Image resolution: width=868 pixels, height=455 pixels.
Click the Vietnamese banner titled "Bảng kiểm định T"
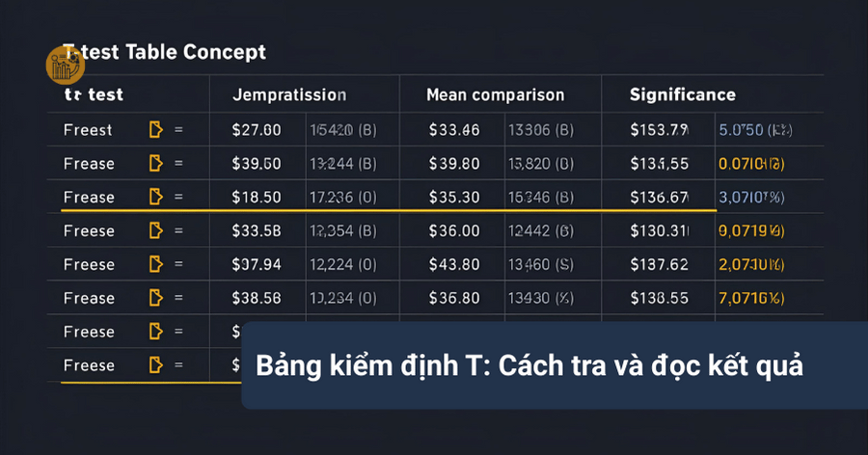[529, 367]
